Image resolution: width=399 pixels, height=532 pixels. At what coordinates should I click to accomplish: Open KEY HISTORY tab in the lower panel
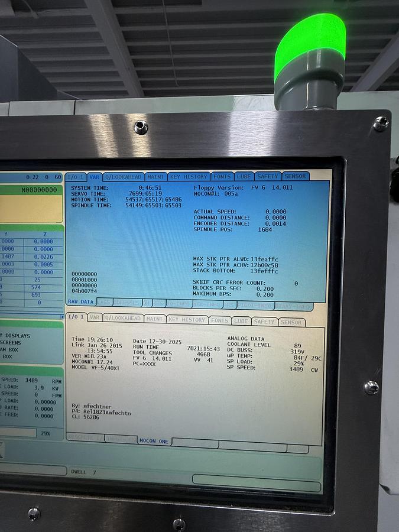pyautogui.click(x=187, y=320)
